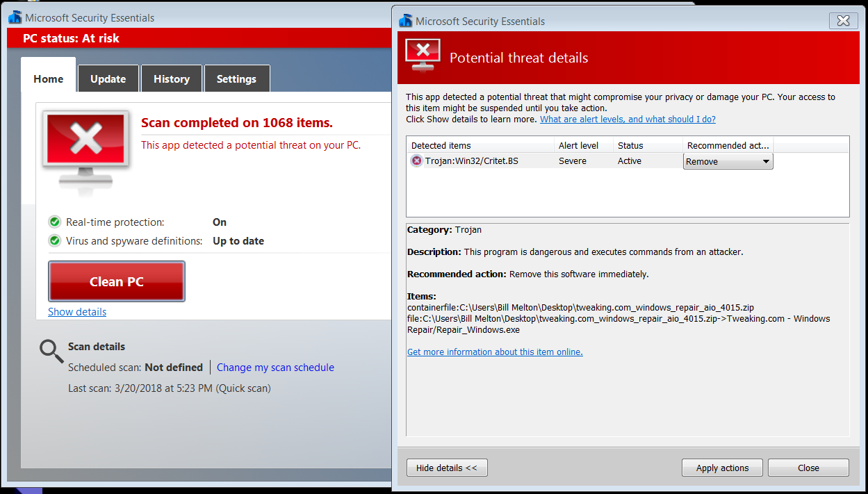Click the Apply actions button
This screenshot has width=868, height=494.
click(722, 468)
